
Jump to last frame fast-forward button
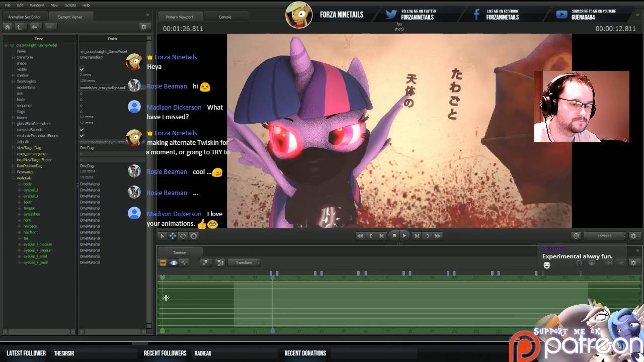click(438, 236)
